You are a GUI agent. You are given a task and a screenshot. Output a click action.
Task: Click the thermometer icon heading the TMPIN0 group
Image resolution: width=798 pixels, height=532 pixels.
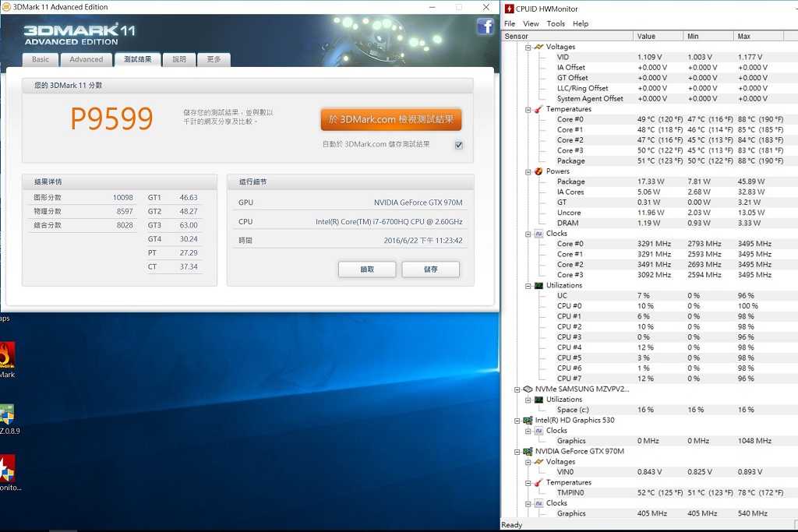538,483
